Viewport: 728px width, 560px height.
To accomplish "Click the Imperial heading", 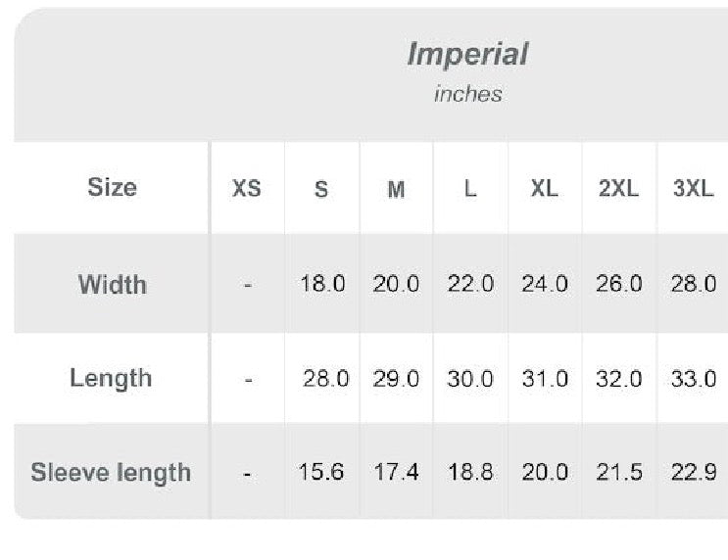I will pos(467,54).
